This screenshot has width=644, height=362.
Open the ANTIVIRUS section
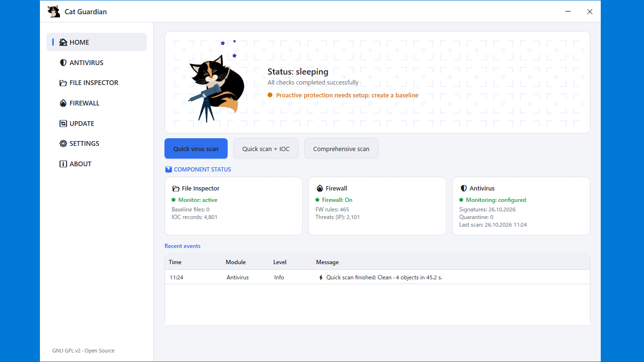[97, 63]
